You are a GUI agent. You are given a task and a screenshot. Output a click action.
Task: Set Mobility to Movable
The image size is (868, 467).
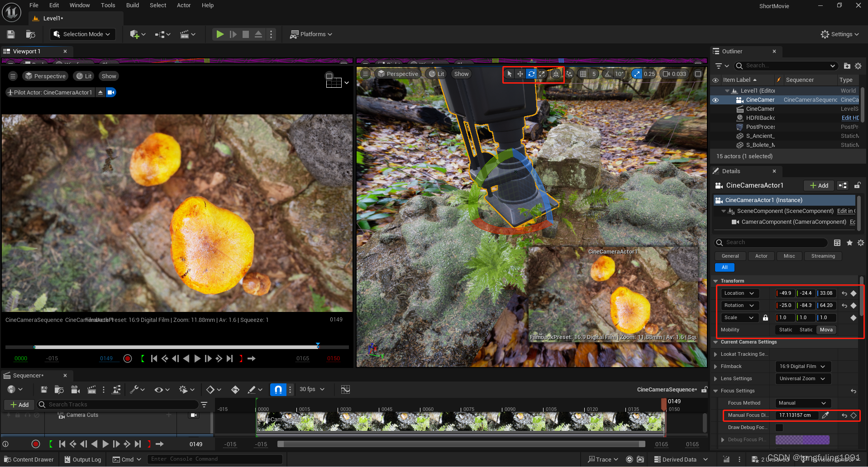(826, 330)
